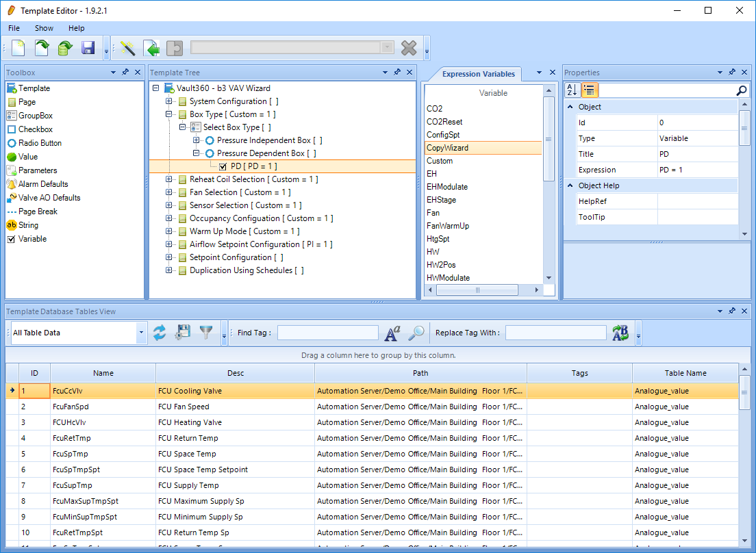Image resolution: width=756 pixels, height=553 pixels.
Task: Toggle match case icon beside Find Tag
Action: coord(392,333)
